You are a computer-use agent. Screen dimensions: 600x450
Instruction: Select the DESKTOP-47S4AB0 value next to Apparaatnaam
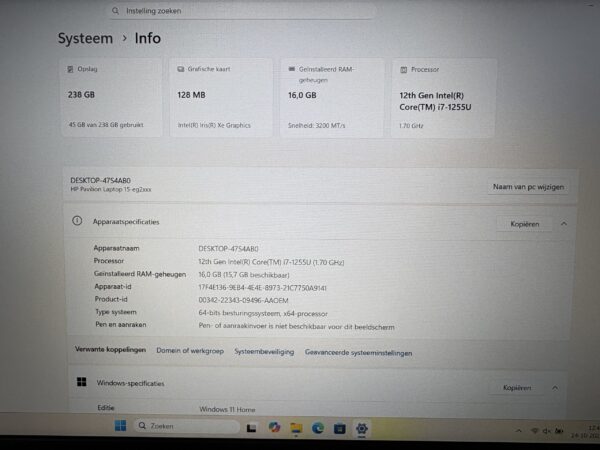(x=228, y=249)
